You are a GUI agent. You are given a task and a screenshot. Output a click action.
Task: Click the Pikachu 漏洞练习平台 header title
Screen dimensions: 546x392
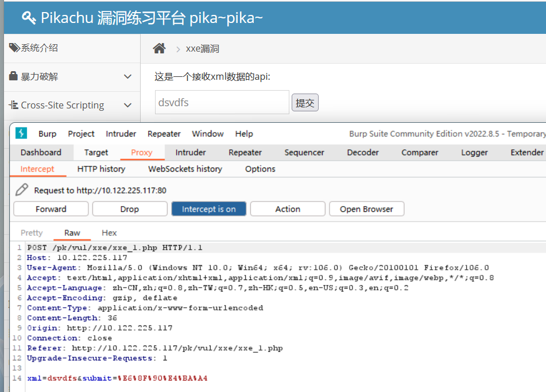click(152, 18)
